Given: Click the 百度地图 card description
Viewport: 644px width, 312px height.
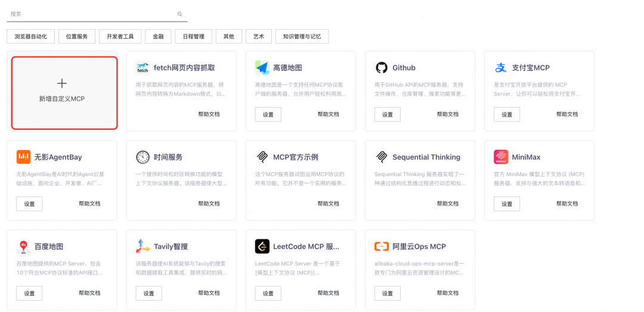Looking at the screenshot, I should click(x=60, y=268).
